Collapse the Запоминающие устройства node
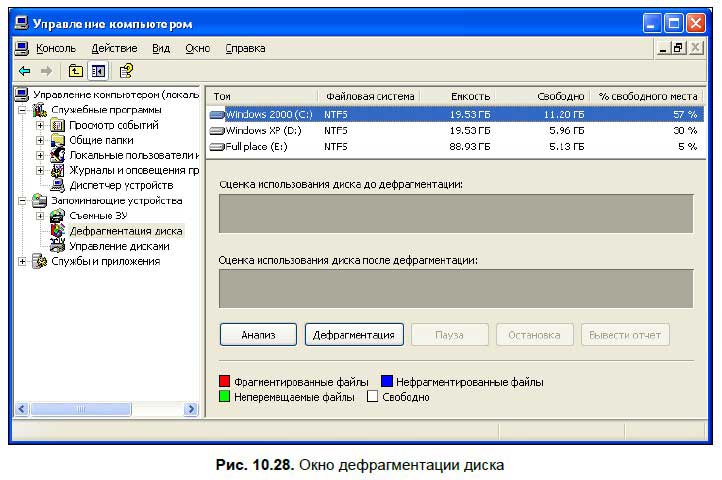Viewport: 722px width, 480px height. [x=22, y=200]
